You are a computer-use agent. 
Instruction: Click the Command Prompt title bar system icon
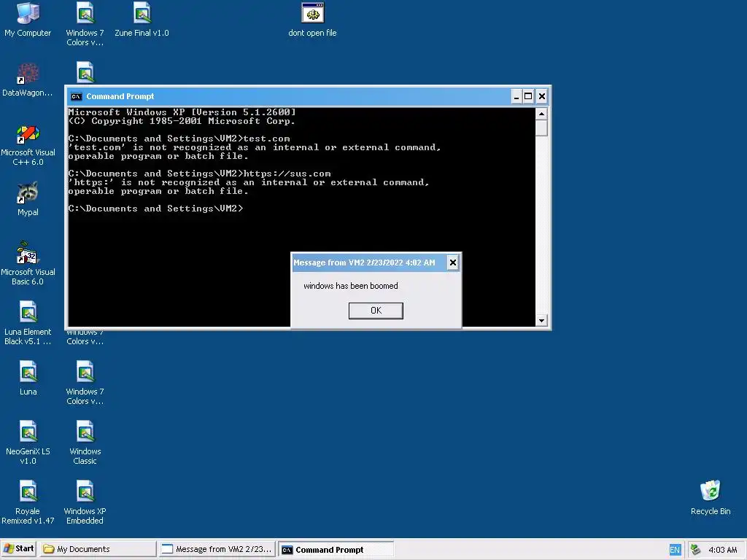coord(76,97)
